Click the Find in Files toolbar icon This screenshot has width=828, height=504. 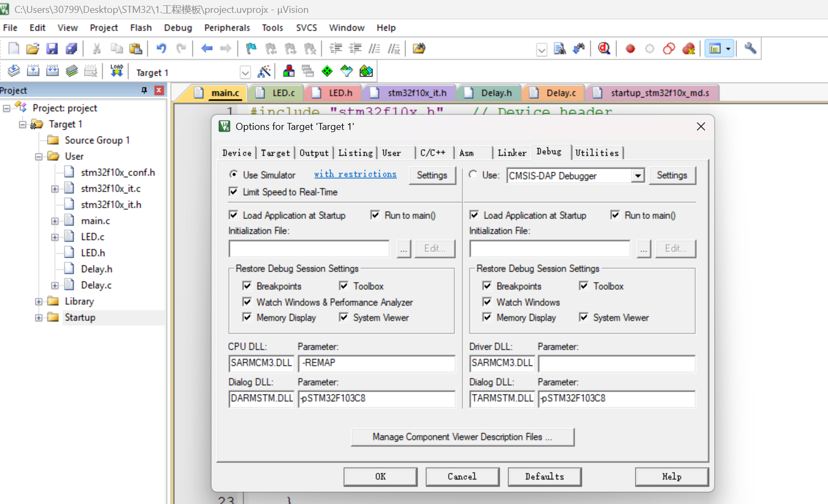tap(419, 49)
